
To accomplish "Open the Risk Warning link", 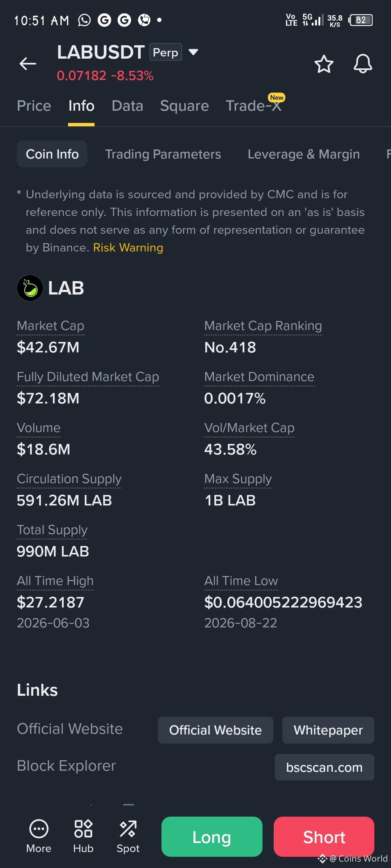I will pyautogui.click(x=128, y=247).
